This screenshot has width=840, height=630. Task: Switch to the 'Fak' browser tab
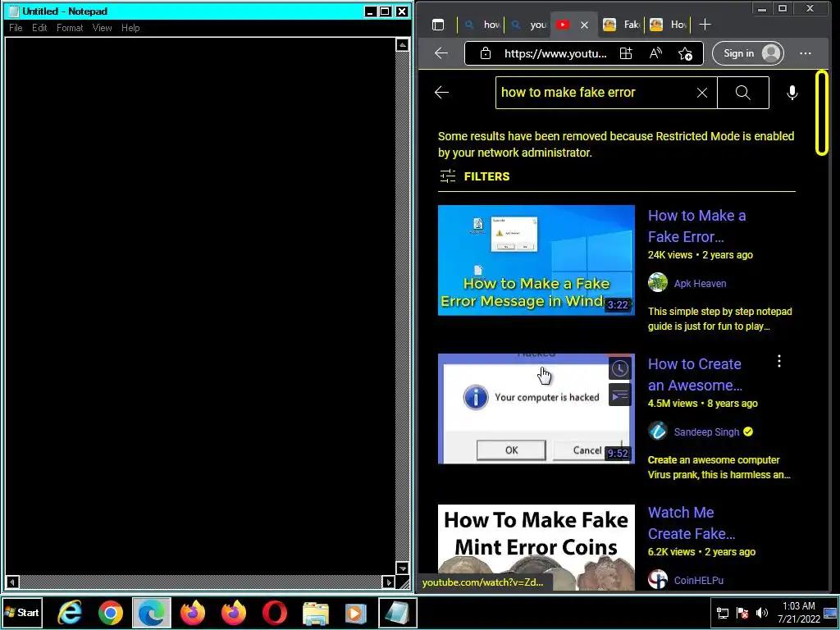coord(623,25)
